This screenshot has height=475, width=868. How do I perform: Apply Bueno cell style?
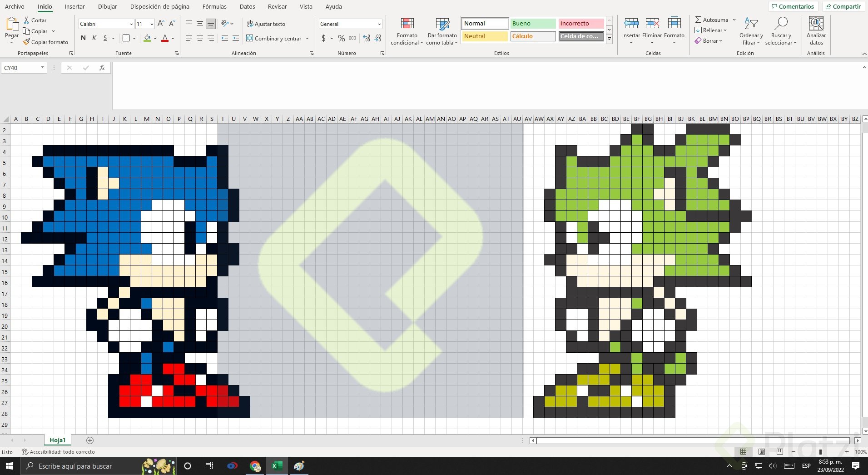click(533, 23)
